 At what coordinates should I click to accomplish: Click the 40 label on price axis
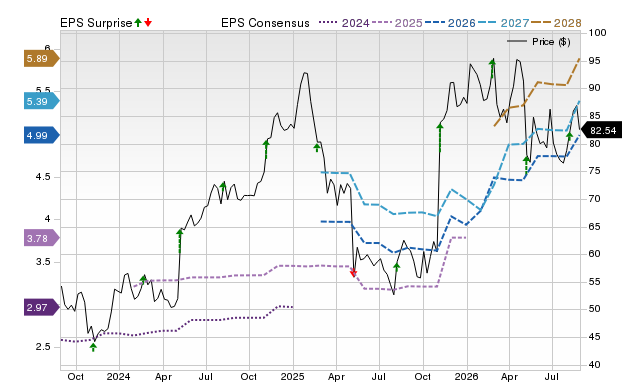(x=595, y=364)
